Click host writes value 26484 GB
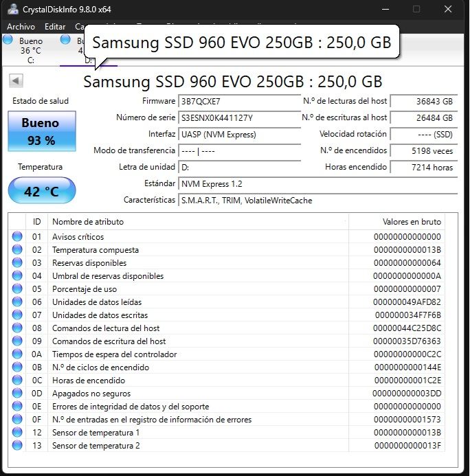 coord(423,117)
